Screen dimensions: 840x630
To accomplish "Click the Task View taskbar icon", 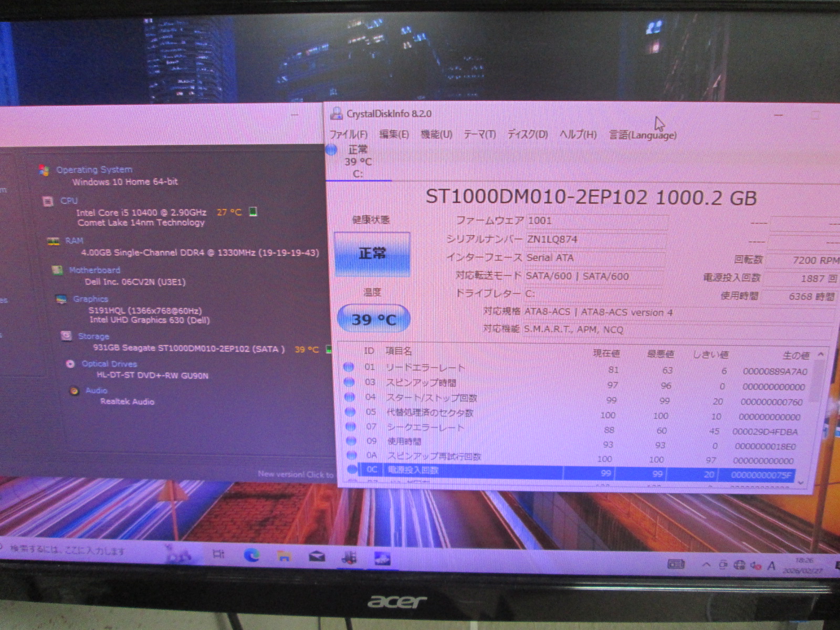I will [x=218, y=554].
